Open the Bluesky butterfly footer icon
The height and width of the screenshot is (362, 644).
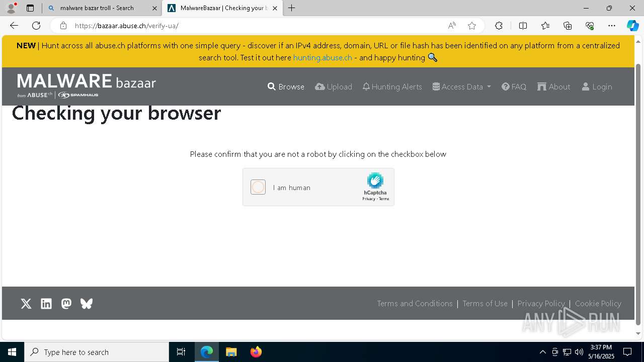(87, 304)
